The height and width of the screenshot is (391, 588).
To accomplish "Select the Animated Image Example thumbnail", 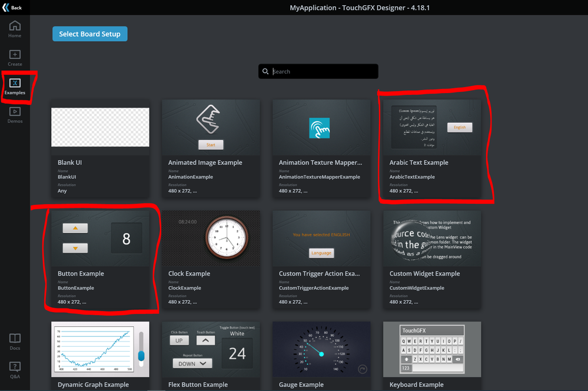I will [x=211, y=127].
